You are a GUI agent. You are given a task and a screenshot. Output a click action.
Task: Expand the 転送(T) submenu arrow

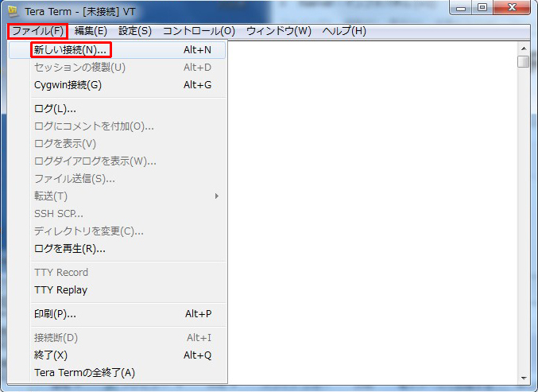(216, 196)
